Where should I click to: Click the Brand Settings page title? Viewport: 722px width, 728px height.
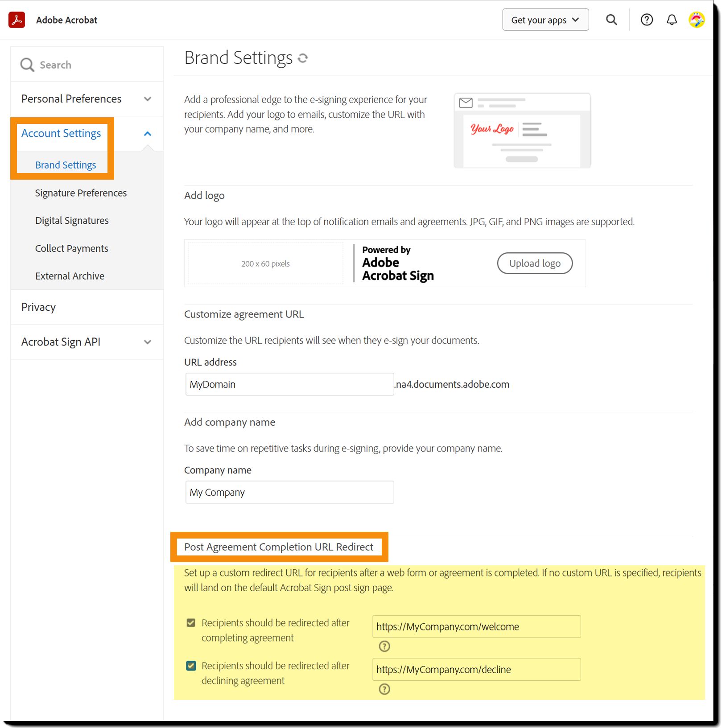point(238,58)
